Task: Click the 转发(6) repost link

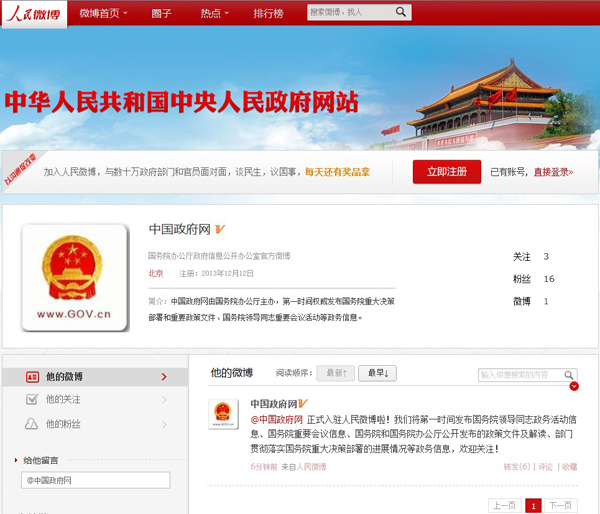Action: click(x=516, y=466)
